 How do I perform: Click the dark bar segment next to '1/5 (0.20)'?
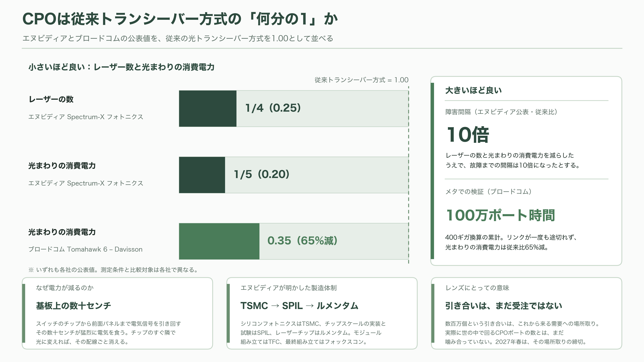click(202, 175)
